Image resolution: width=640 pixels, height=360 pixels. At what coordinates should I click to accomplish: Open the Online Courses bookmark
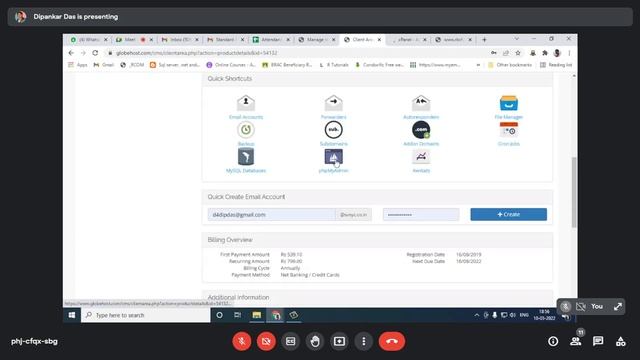(x=231, y=65)
